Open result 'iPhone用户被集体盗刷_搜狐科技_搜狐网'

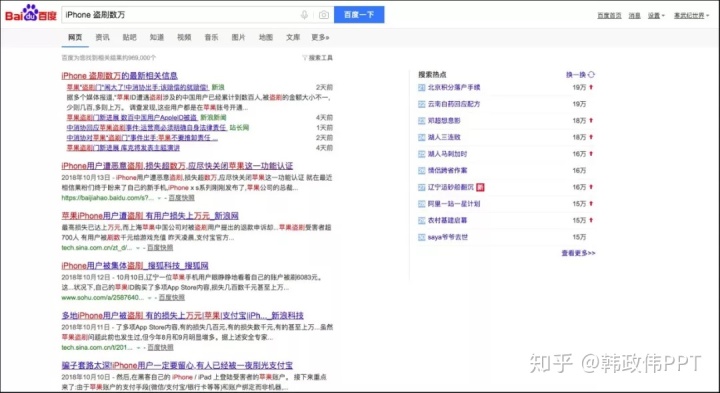point(135,266)
